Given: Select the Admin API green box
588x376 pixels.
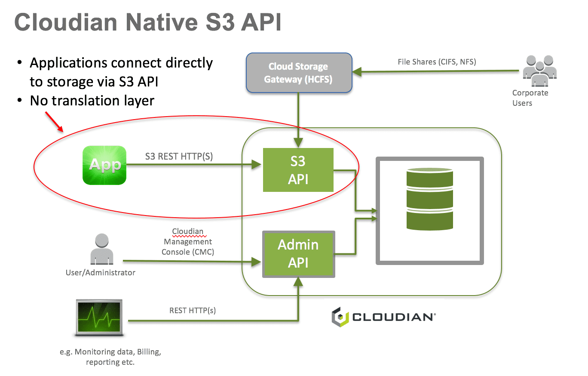Looking at the screenshot, I should click(298, 254).
